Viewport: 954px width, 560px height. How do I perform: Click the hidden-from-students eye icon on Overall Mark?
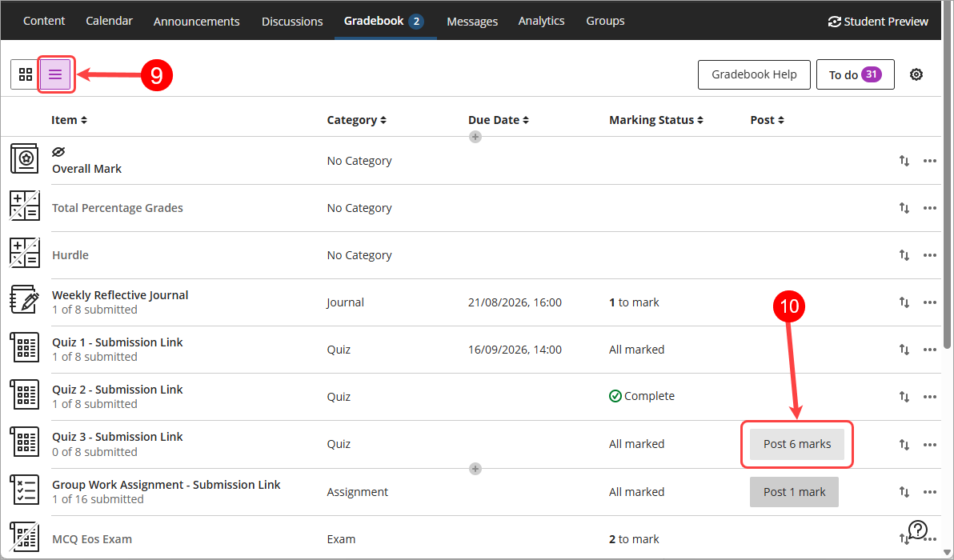coord(58,151)
